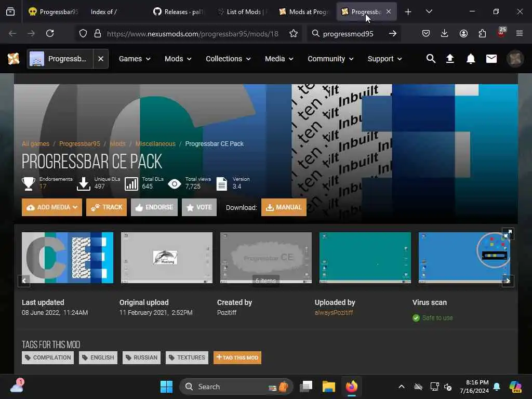Remove the Progressbar95 game filter
The image size is (532, 399).
[101, 59]
